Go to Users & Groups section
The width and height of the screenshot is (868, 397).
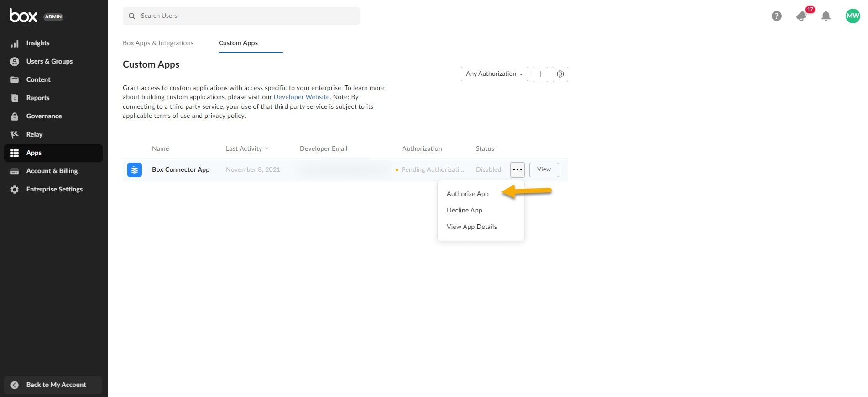pyautogui.click(x=49, y=61)
